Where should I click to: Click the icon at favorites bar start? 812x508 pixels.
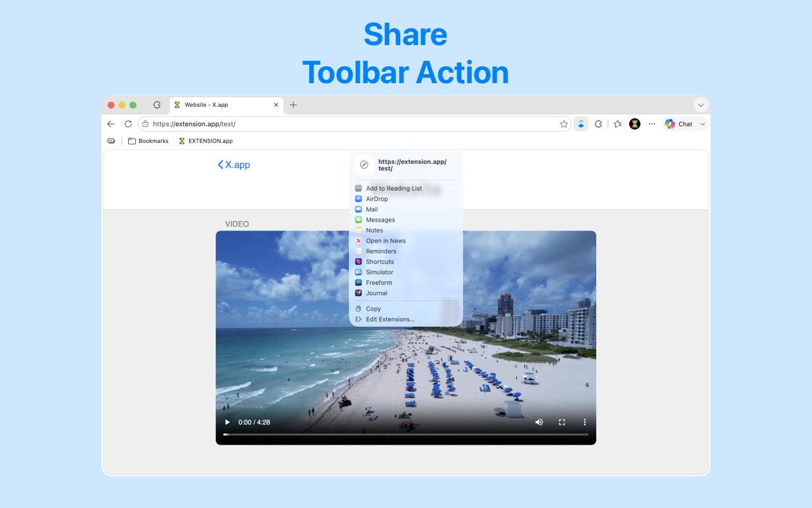(111, 141)
